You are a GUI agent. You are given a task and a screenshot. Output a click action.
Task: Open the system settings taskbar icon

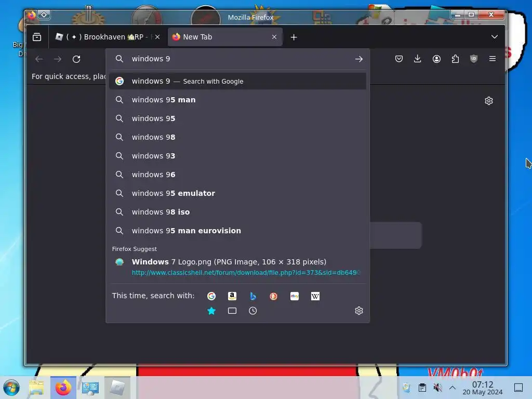click(90, 388)
